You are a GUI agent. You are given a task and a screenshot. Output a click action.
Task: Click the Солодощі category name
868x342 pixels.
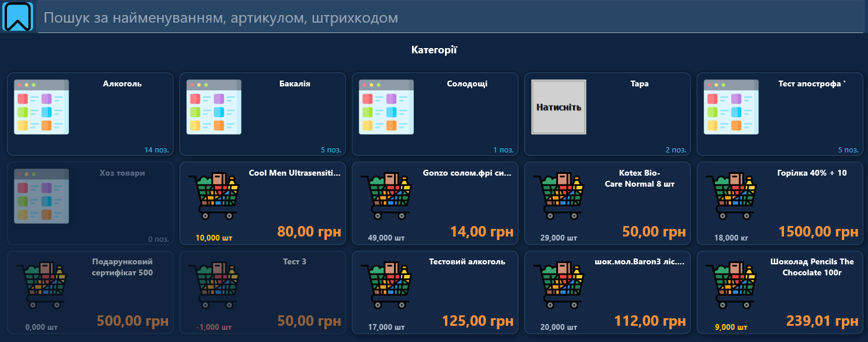click(467, 83)
